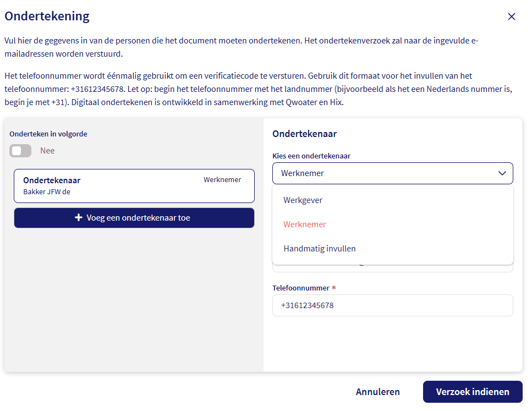Click the Werknemer role tag on the signer card
The width and height of the screenshot is (532, 411).
(x=222, y=180)
